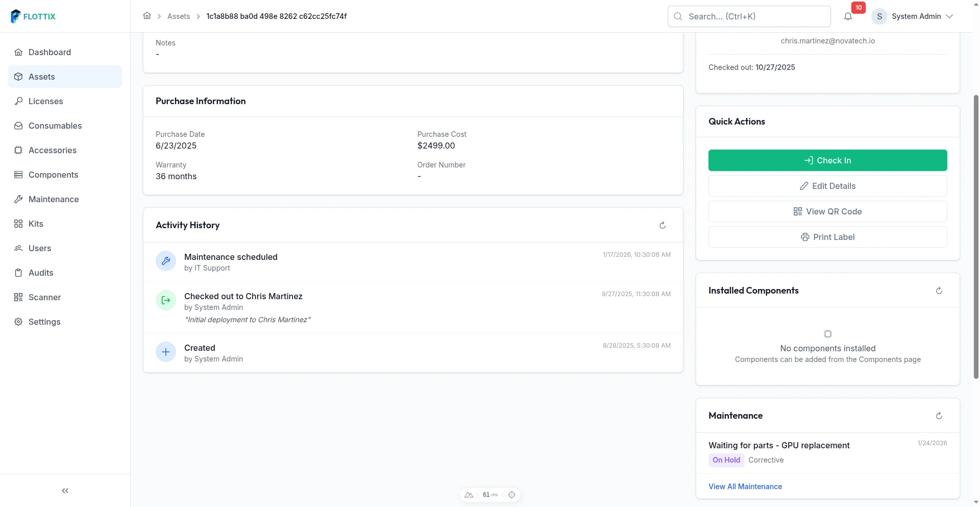Follow the View All Maintenance link
Image resolution: width=980 pixels, height=507 pixels.
[x=745, y=487]
